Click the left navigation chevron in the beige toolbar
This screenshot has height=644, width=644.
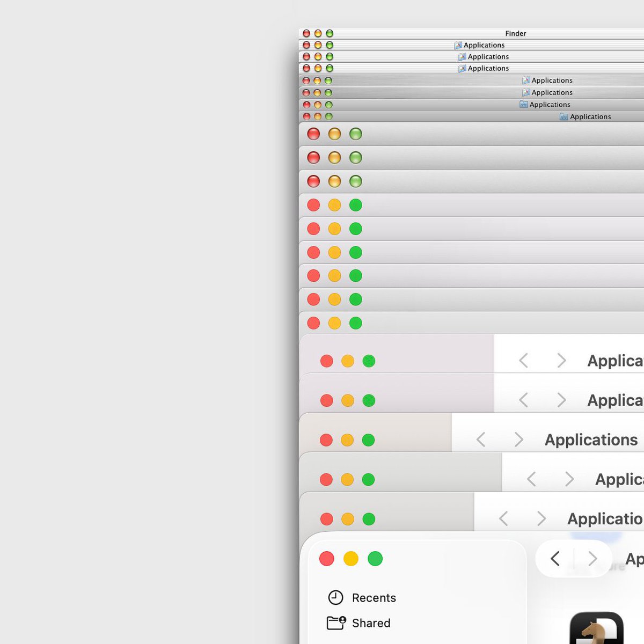(480, 440)
